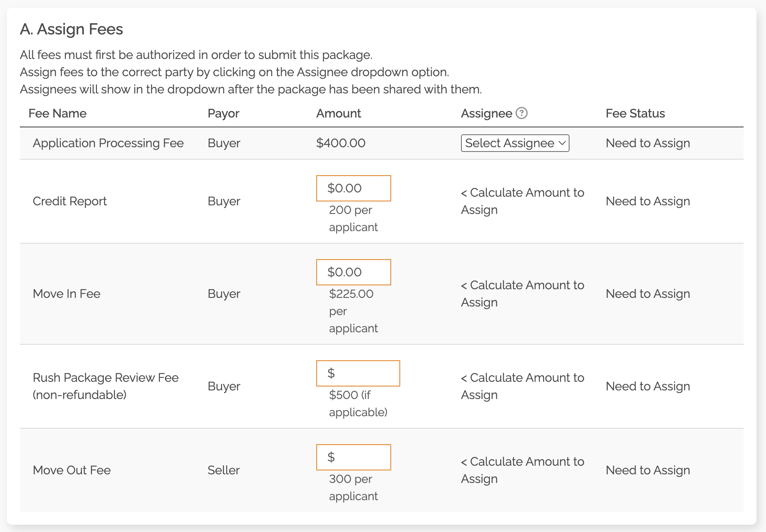
Task: Click Move In Fee's Calculate Amount to Assign
Action: pos(522,294)
